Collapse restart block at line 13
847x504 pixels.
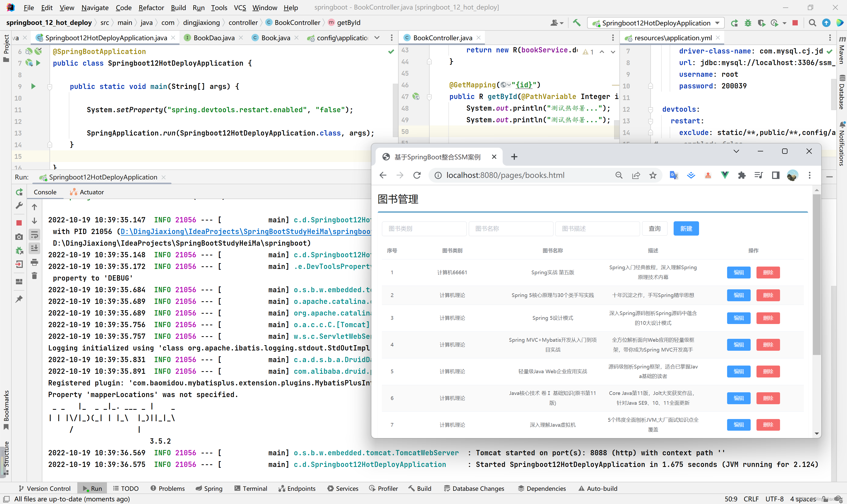[x=650, y=121]
